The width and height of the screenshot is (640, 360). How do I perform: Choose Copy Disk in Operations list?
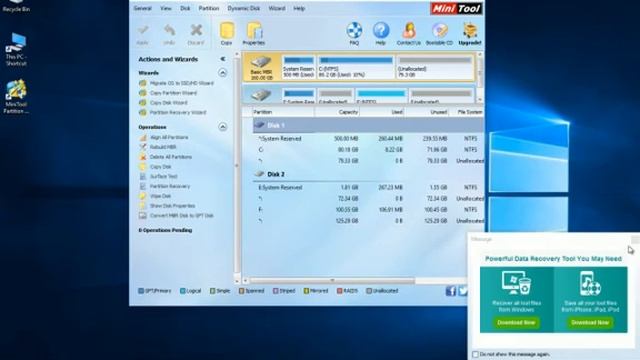pyautogui.click(x=156, y=167)
